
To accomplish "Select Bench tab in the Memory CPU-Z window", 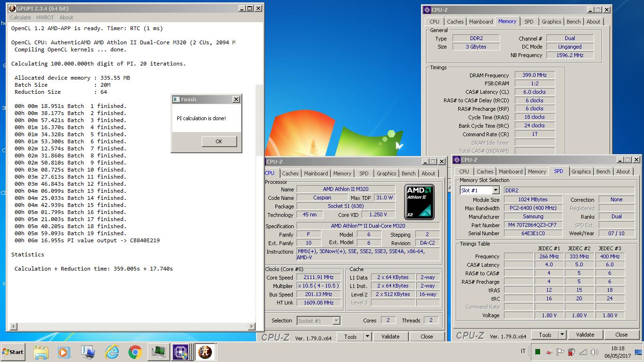I will click(574, 22).
